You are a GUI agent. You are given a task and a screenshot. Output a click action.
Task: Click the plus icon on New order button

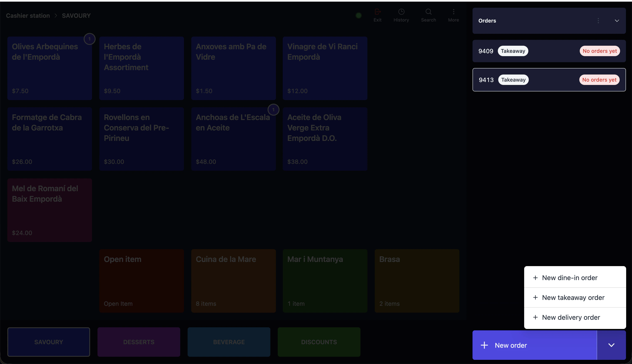[x=484, y=345]
